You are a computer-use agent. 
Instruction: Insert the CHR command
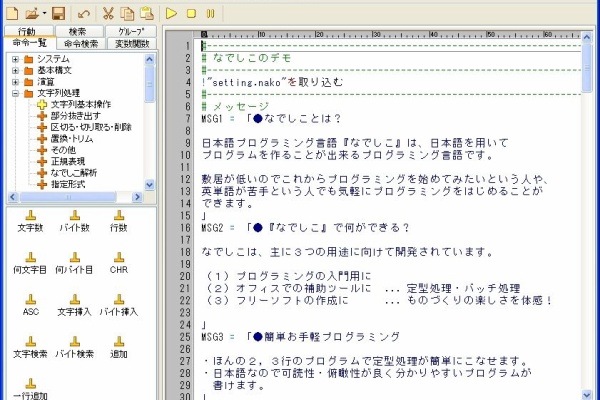tap(119, 264)
